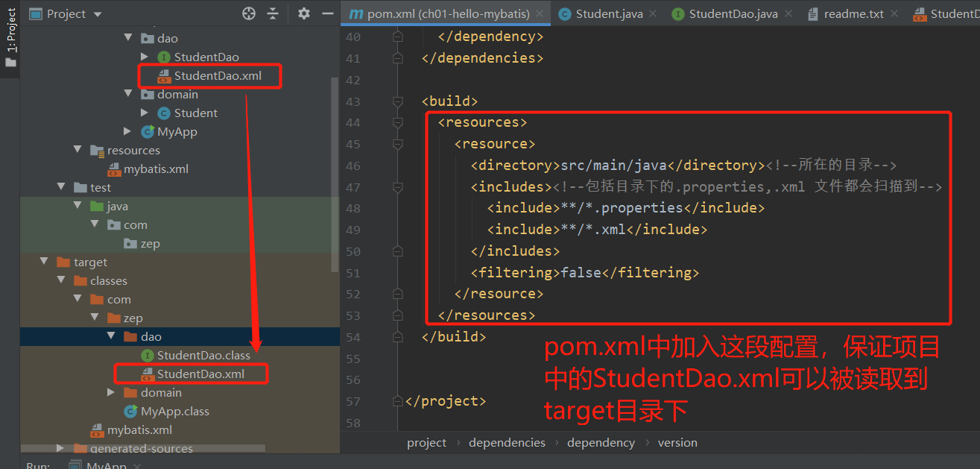This screenshot has height=469, width=980.
Task: Collapse the classes folder under target
Action: click(x=61, y=280)
